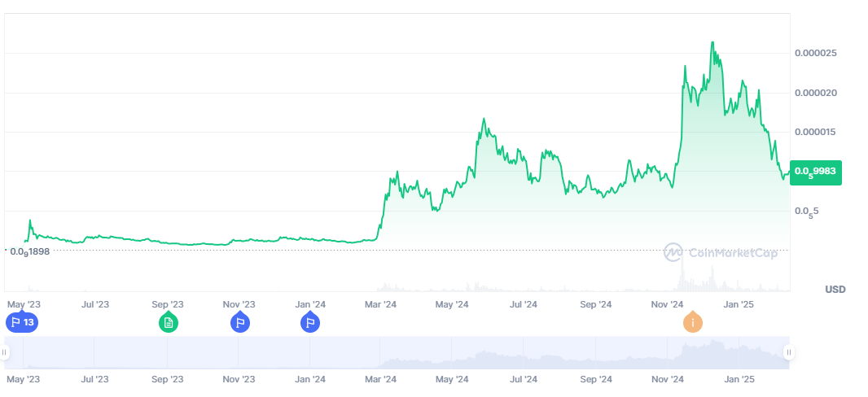Click the USD currency label
Viewport: 868px width, 397px height.
[835, 290]
